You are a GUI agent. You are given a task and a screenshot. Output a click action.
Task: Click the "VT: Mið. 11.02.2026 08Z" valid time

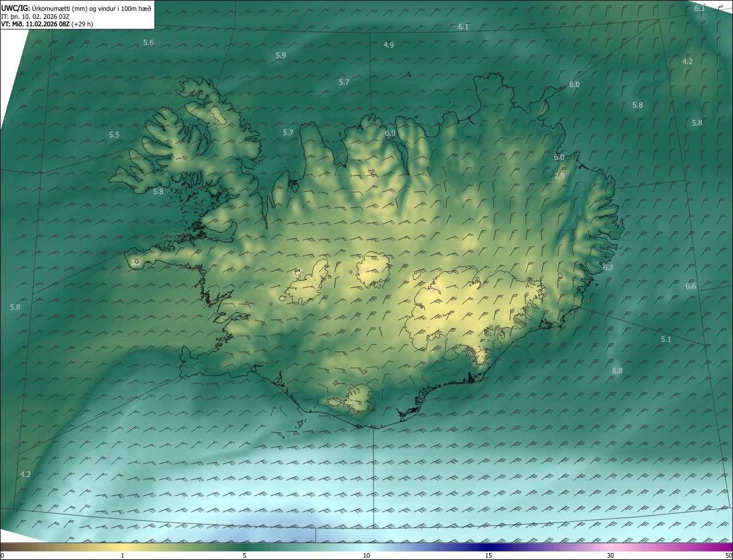tap(36, 24)
